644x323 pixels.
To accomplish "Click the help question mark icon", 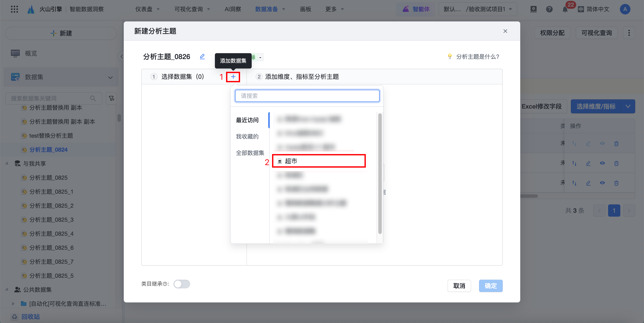I will pos(549,9).
